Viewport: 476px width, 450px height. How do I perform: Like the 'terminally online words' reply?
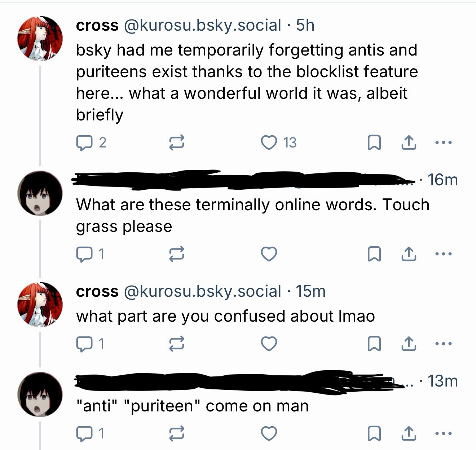click(269, 254)
